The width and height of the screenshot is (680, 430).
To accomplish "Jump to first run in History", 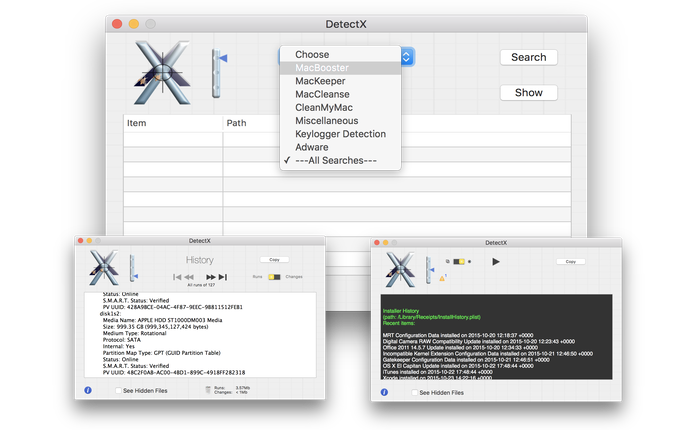I will [177, 277].
